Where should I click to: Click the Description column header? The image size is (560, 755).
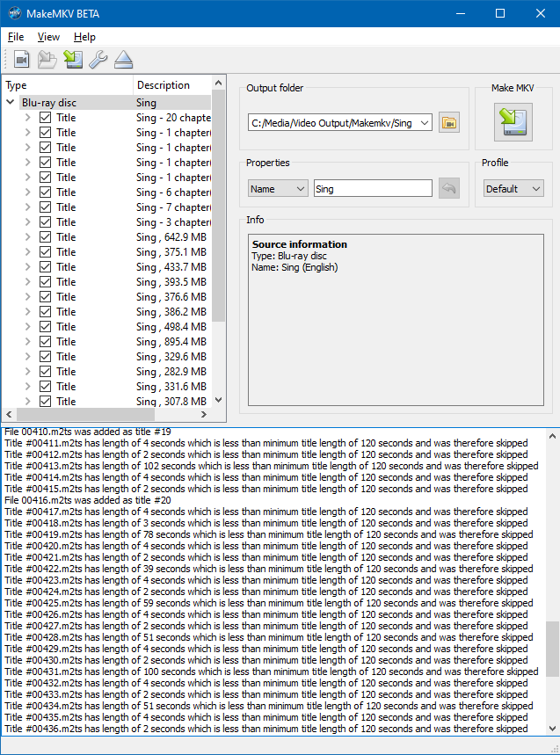coord(172,85)
